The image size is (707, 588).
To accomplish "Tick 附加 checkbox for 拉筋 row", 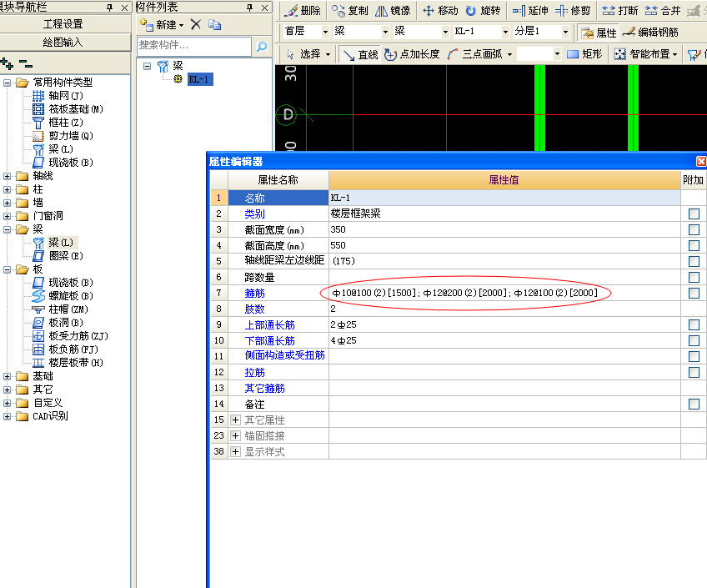I will tap(694, 373).
